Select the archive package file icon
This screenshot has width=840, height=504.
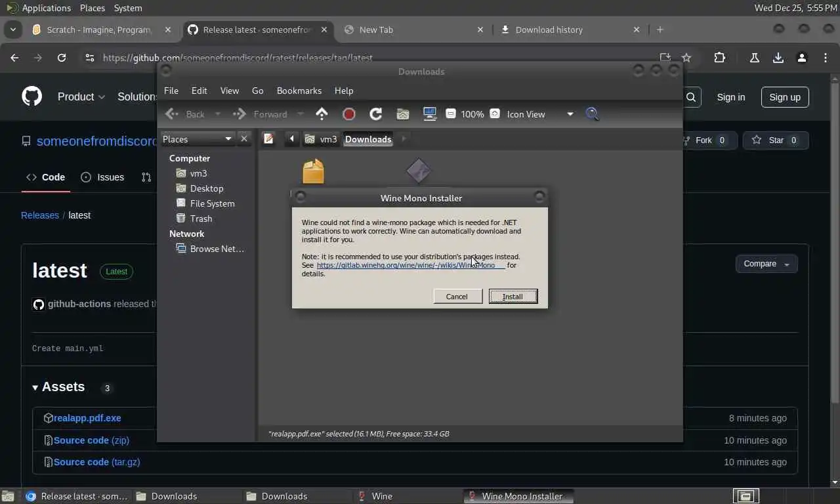click(314, 171)
